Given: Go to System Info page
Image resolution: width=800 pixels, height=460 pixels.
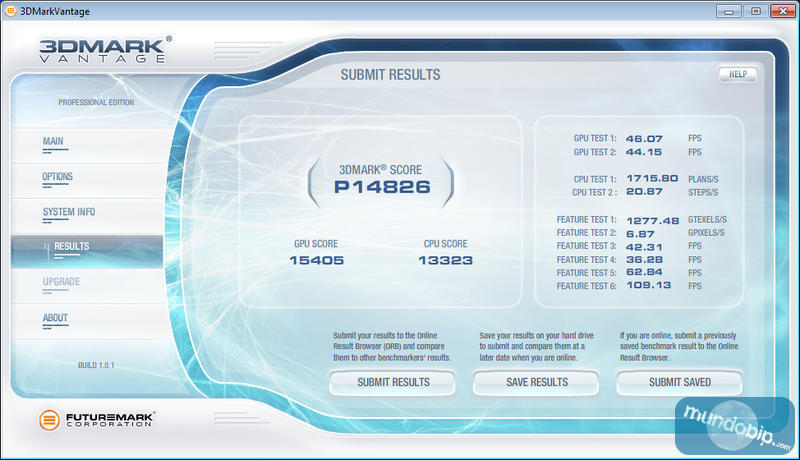Looking at the screenshot, I should 87,216.
